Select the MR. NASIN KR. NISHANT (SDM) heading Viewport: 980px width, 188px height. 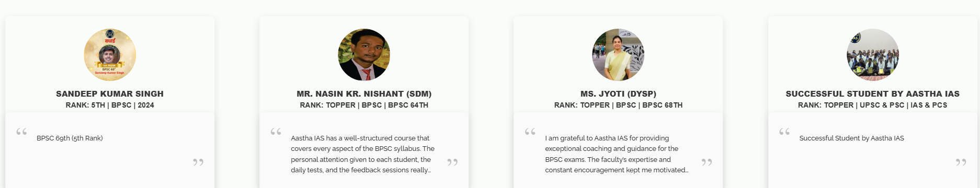(364, 94)
